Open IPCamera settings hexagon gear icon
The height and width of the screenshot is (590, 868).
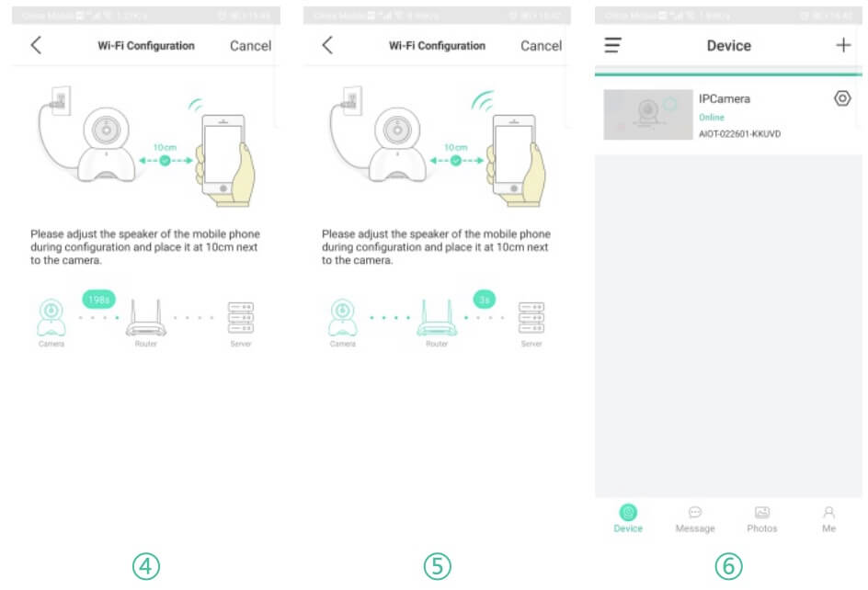tap(841, 98)
